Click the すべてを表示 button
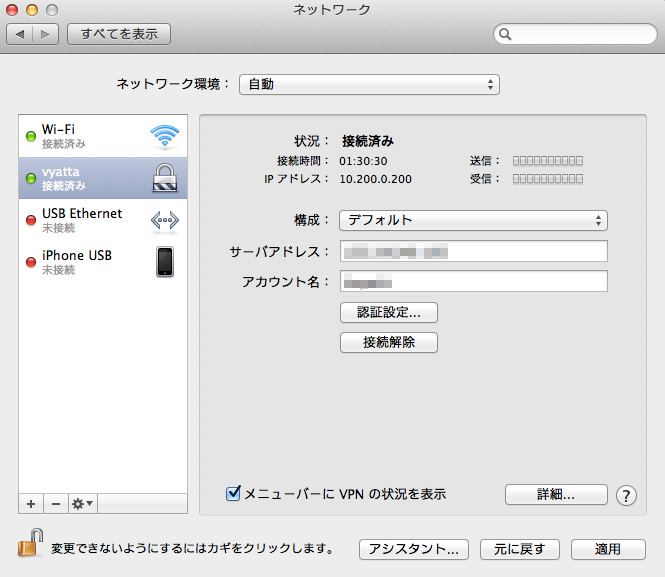 point(119,34)
